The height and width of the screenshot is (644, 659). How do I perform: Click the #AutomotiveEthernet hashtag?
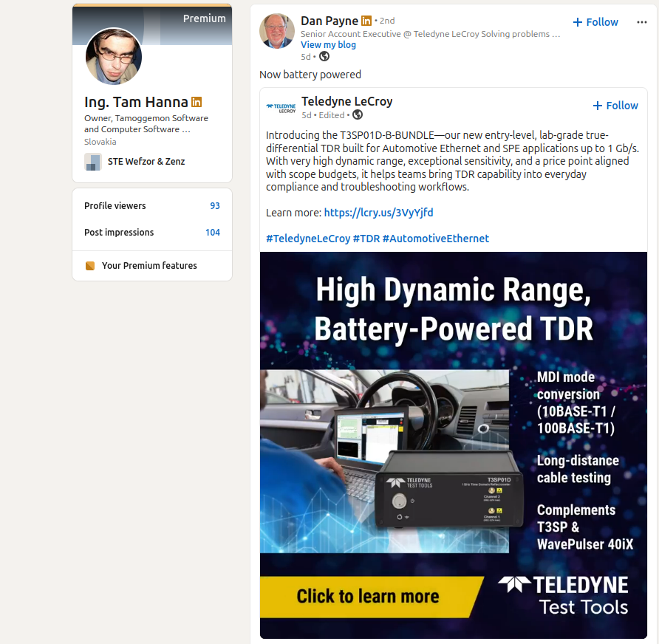(435, 239)
